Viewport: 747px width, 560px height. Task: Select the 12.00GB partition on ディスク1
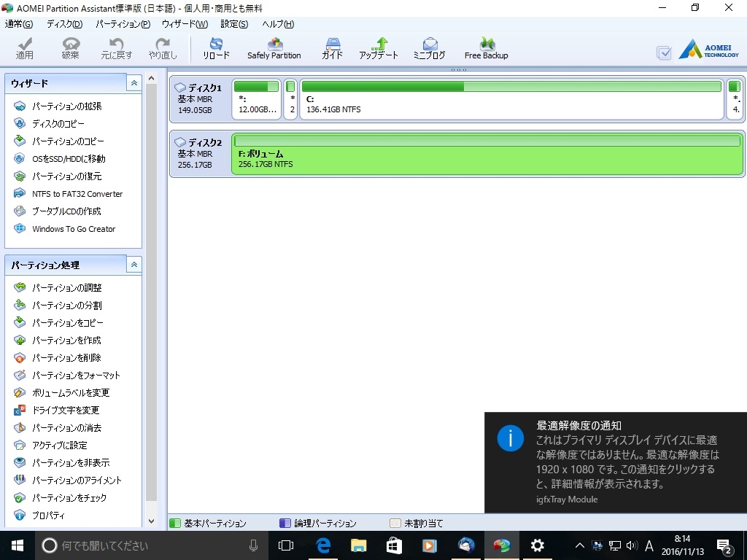pos(256,99)
